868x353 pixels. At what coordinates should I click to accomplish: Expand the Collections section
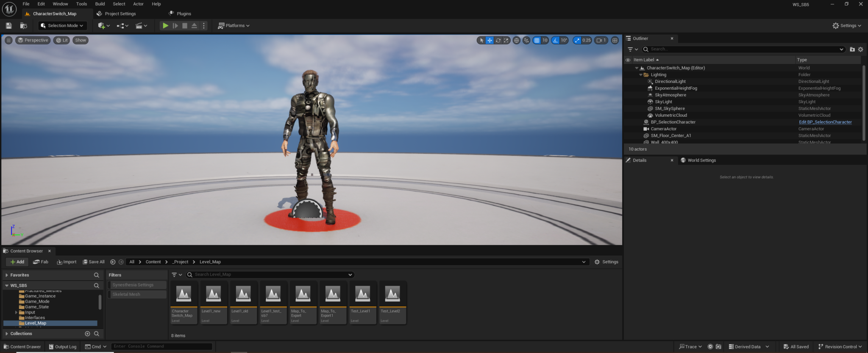click(x=7, y=334)
